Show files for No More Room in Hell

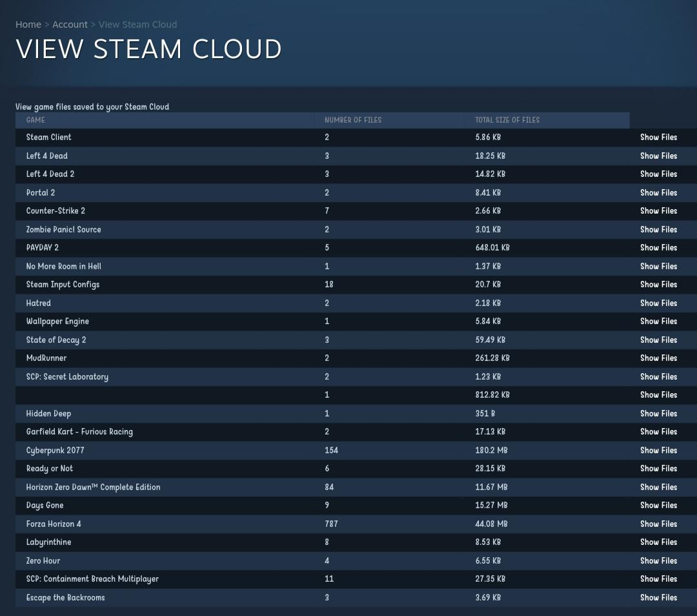coord(658,267)
